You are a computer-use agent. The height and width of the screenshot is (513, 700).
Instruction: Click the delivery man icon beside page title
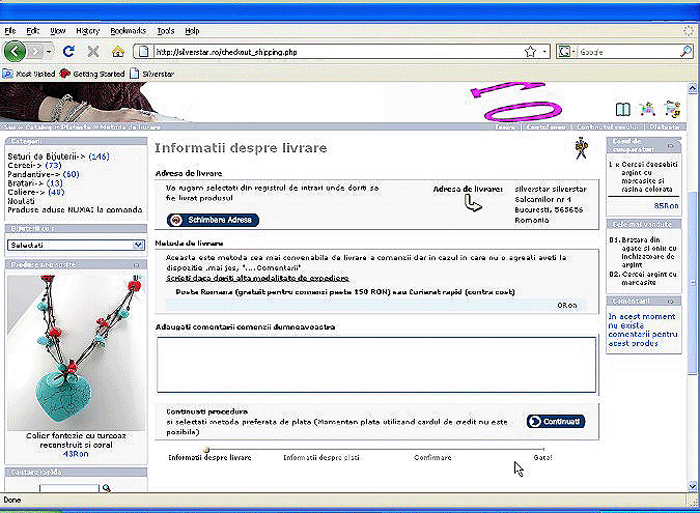pyautogui.click(x=581, y=149)
